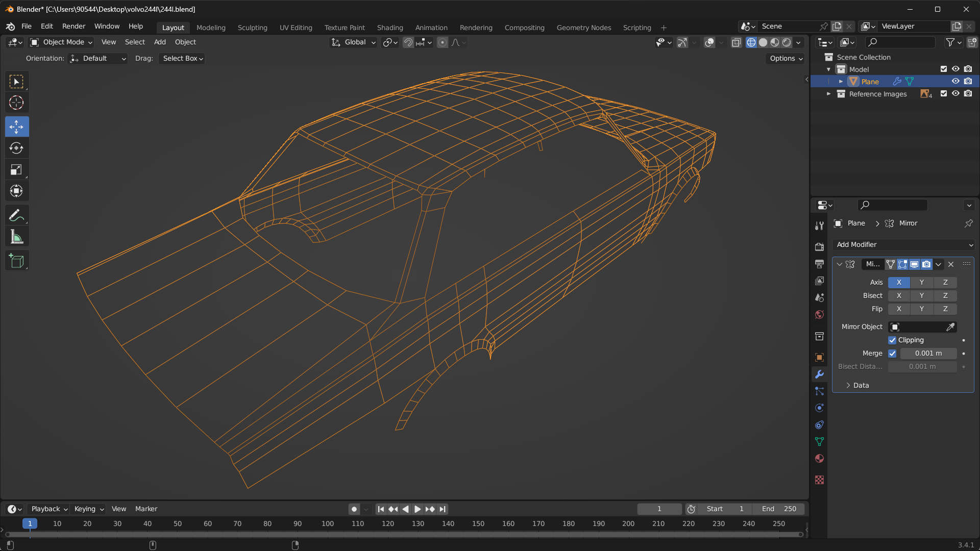Switch to solid viewport shading
The height and width of the screenshot is (551, 980).
point(763,42)
